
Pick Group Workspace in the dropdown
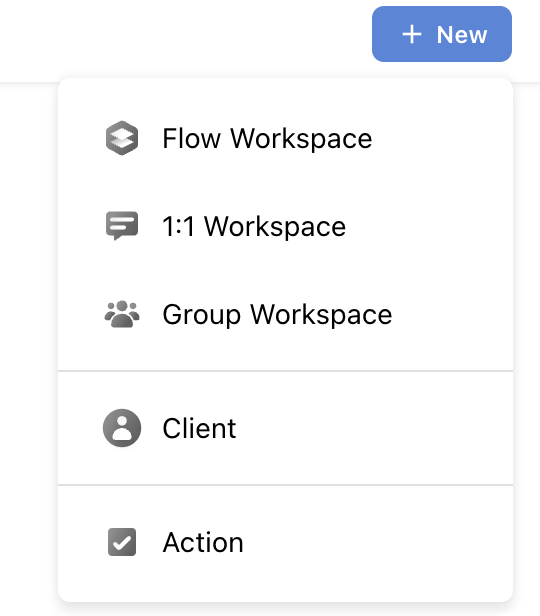pyautogui.click(x=285, y=314)
